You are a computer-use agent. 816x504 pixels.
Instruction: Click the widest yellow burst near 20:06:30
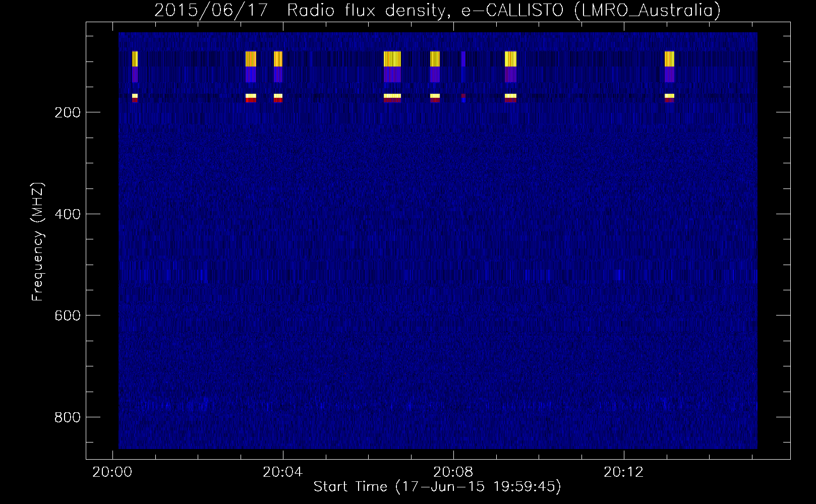click(392, 59)
